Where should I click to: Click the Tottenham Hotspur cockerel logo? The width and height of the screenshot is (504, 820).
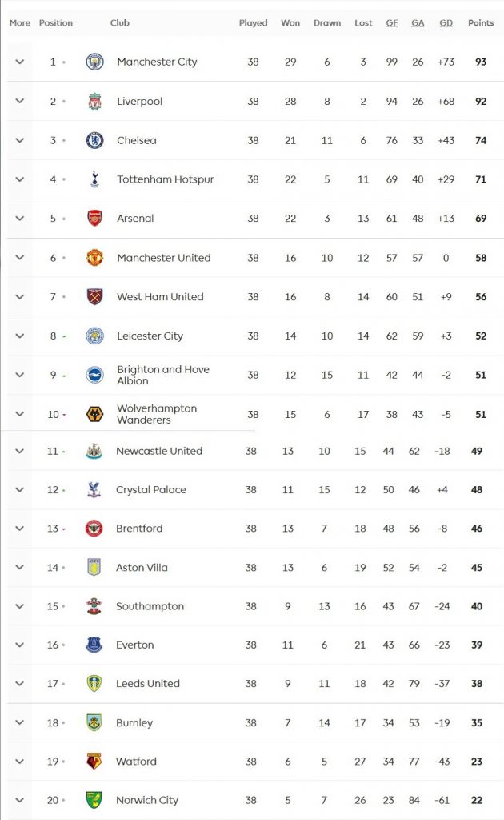[x=95, y=179]
